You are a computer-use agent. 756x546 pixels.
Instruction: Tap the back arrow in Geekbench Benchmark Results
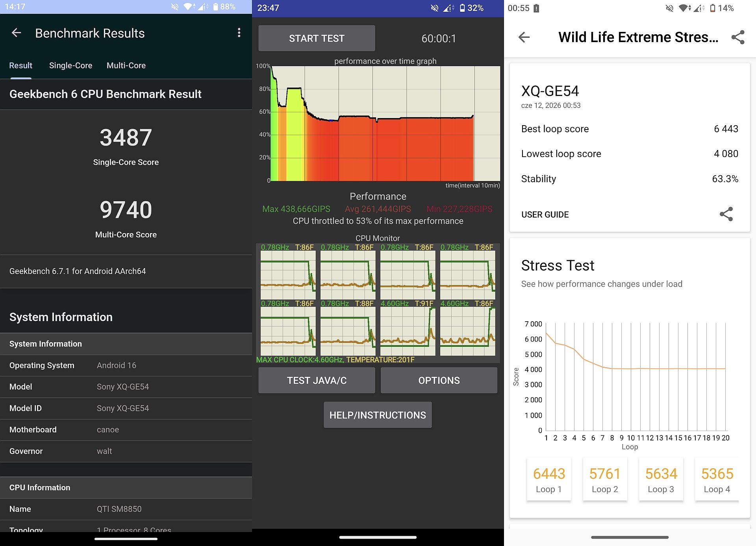[x=16, y=33]
